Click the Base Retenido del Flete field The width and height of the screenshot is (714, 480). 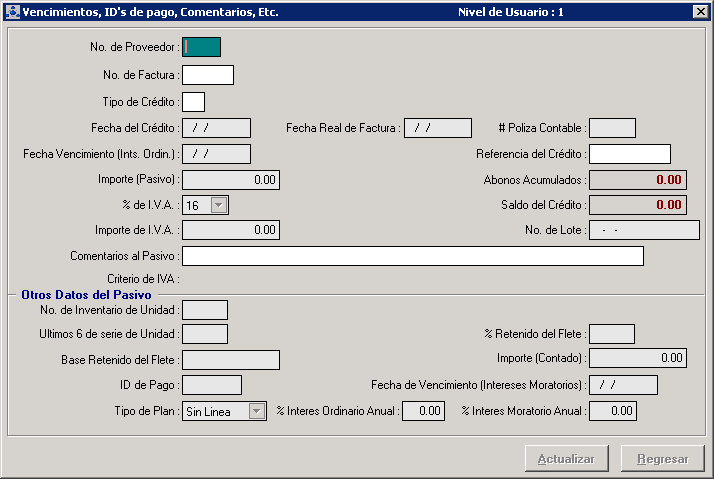(230, 360)
